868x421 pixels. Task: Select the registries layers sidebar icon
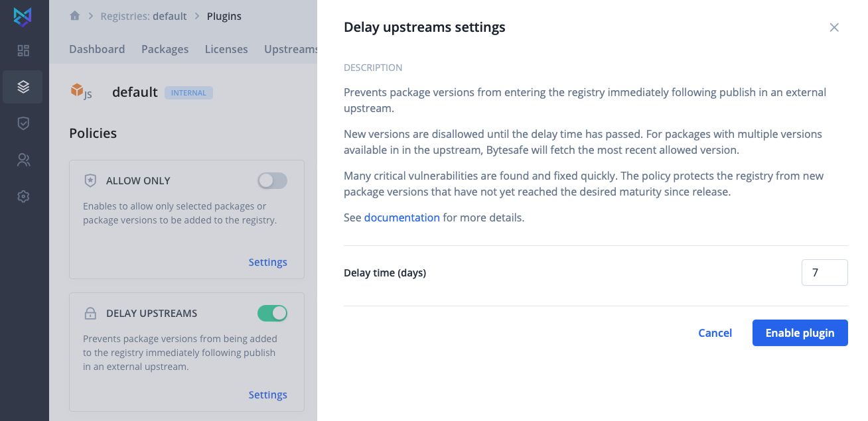click(x=23, y=87)
